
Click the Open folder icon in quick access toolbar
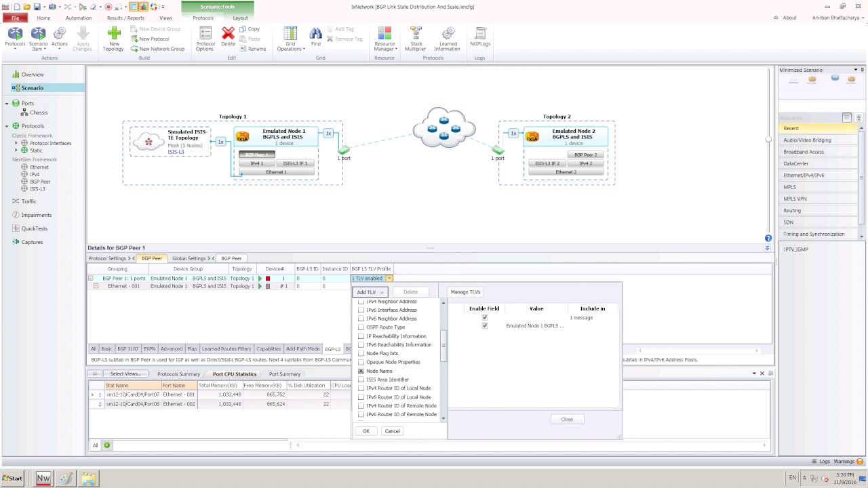[26, 7]
